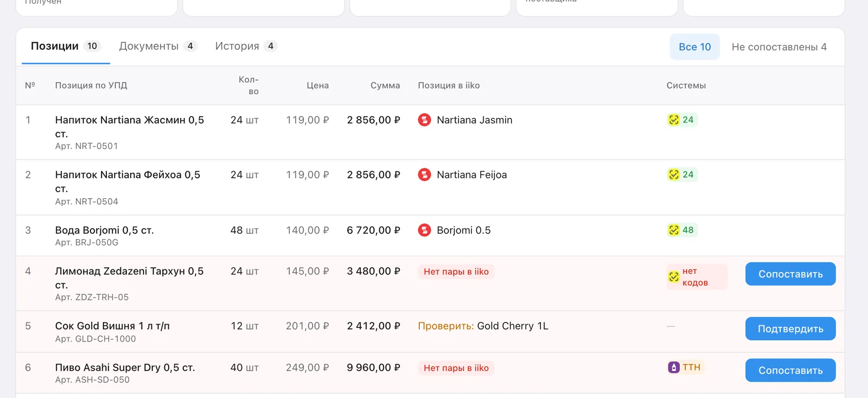This screenshot has height=398, width=868.
Task: Click "Напиток Nartiana Жасмин 0,5 ст." item name
Action: tap(130, 127)
